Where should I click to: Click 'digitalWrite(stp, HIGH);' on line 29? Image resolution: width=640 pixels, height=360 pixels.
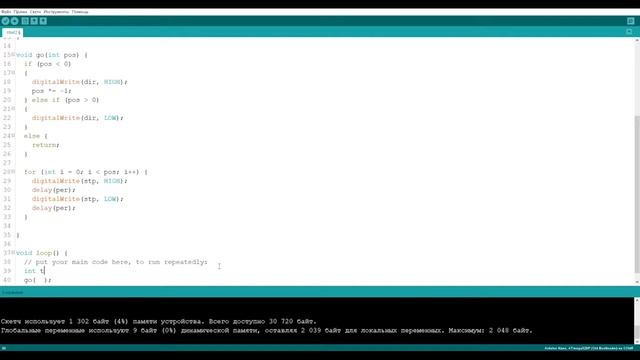click(x=80, y=181)
